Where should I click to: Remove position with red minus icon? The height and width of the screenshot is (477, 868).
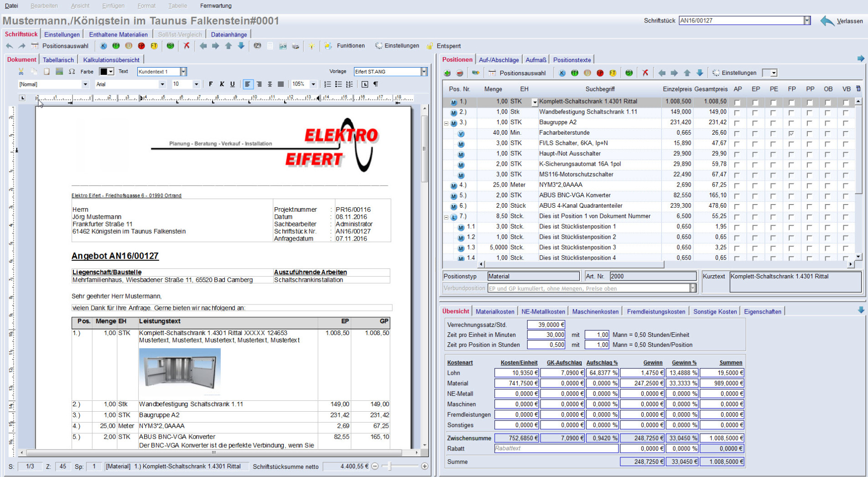pyautogui.click(x=460, y=73)
